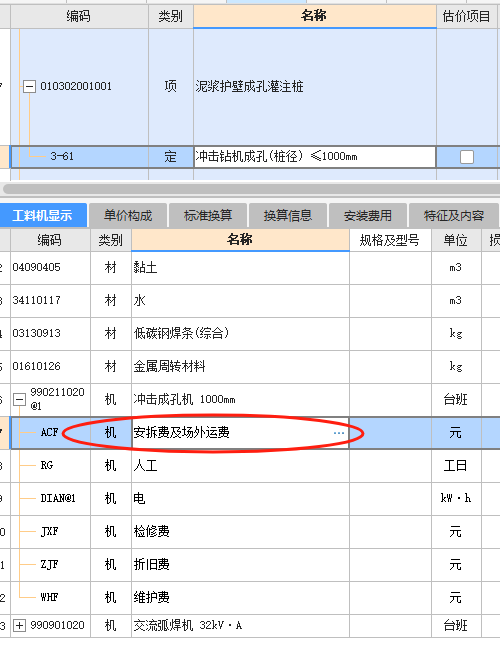Open the 单价构成 tab
The image size is (500, 645).
coord(128,215)
